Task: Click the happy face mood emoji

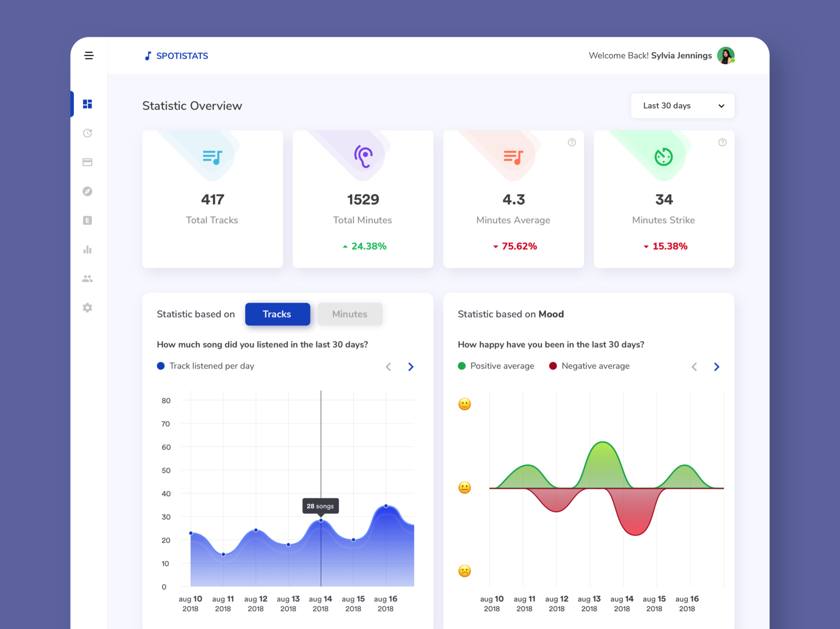Action: [465, 404]
